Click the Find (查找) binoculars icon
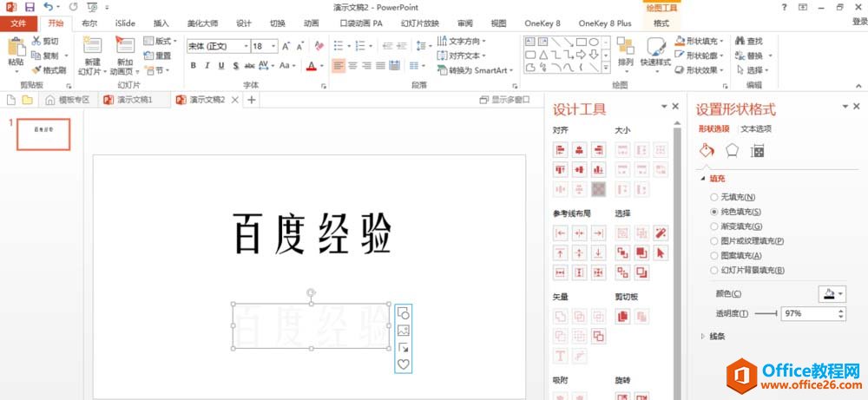Screen dimensions: 868x400 coord(739,41)
